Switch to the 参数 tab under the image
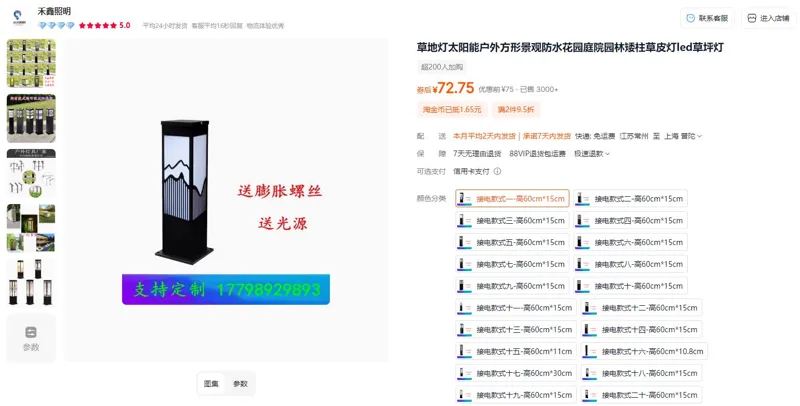This screenshot has width=800, height=406. coord(240,384)
